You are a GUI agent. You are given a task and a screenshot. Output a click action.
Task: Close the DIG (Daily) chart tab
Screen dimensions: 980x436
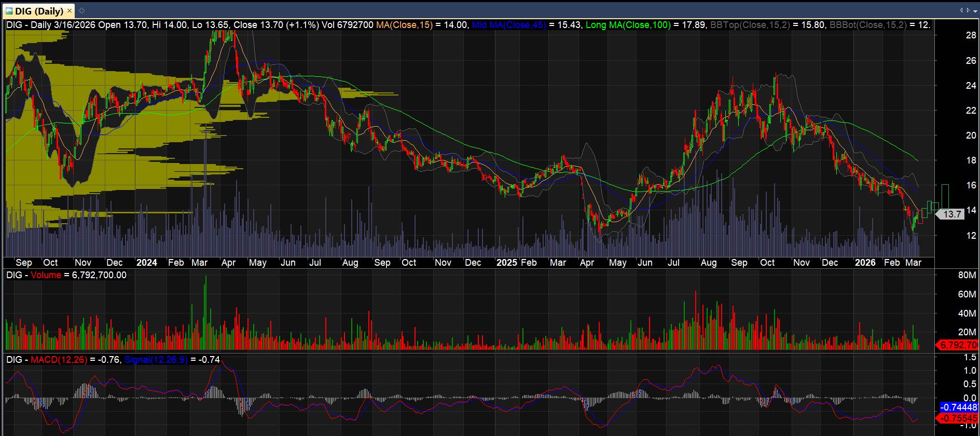pos(70,11)
